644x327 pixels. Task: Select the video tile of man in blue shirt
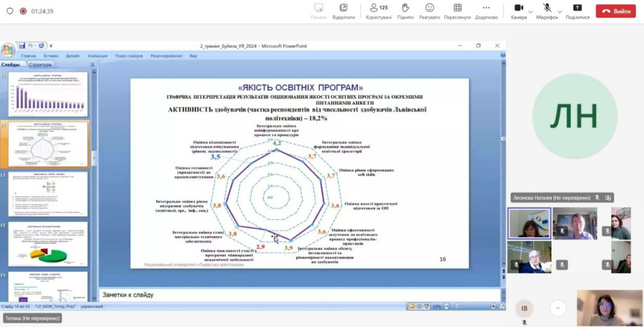click(x=575, y=223)
